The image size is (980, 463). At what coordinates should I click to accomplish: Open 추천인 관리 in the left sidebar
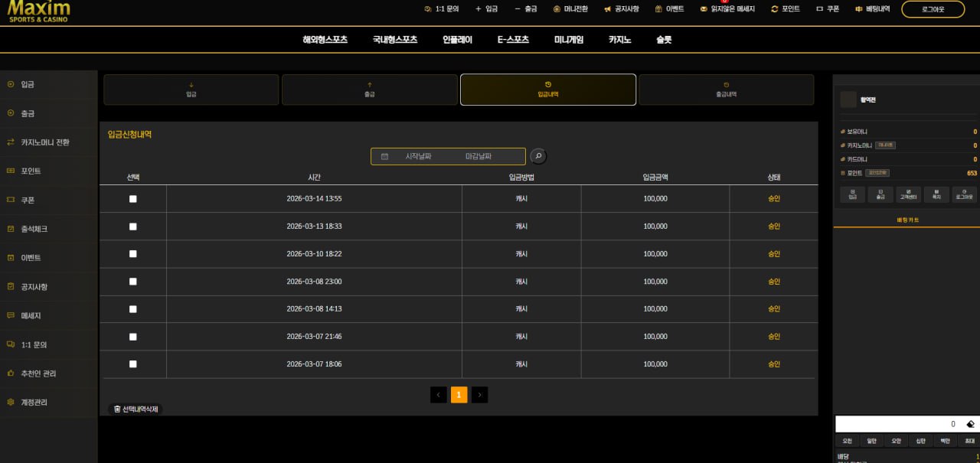pyautogui.click(x=38, y=373)
